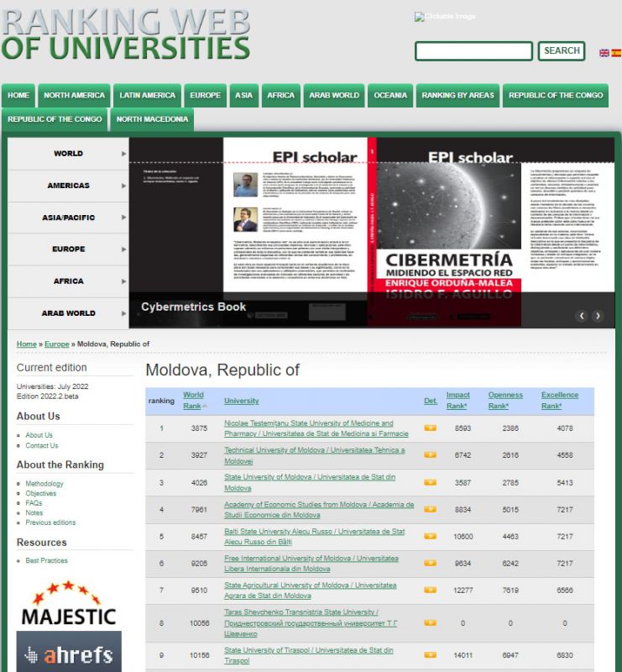Viewport: 622px width, 672px height.
Task: Open the ahrefs logo
Action: click(x=68, y=652)
